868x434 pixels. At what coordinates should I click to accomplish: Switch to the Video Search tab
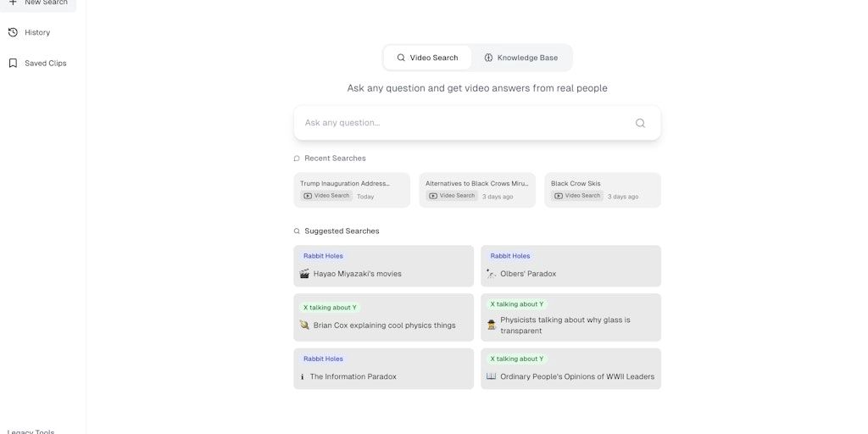(427, 58)
